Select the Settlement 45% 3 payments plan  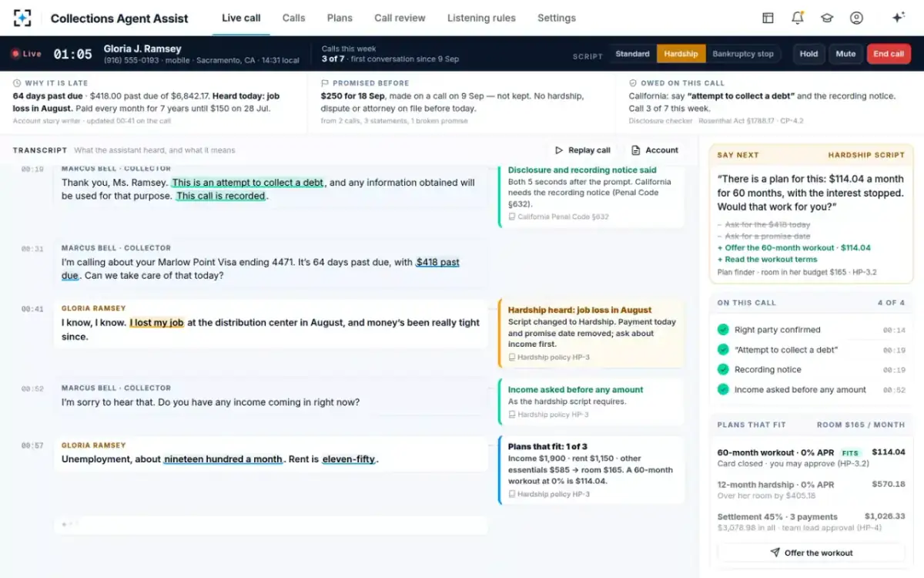[812, 522]
